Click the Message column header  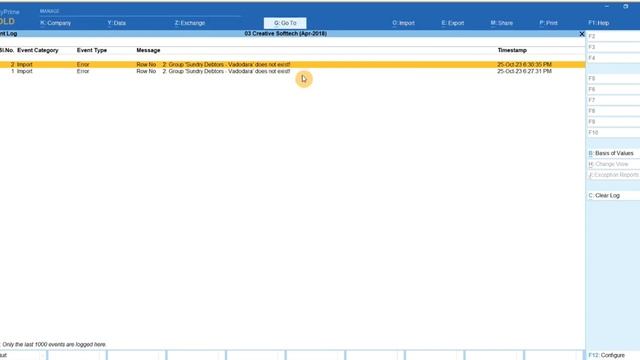[x=148, y=50]
